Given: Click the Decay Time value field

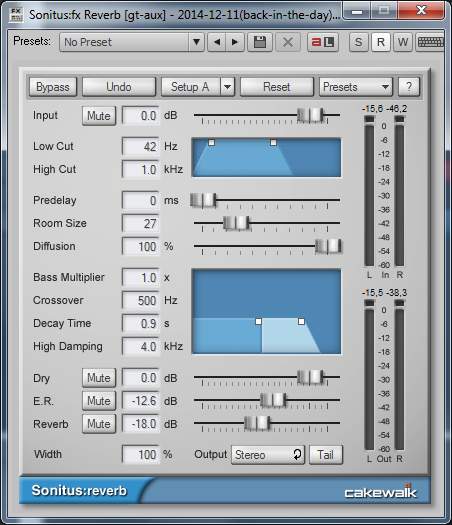Looking at the screenshot, I should (141, 323).
